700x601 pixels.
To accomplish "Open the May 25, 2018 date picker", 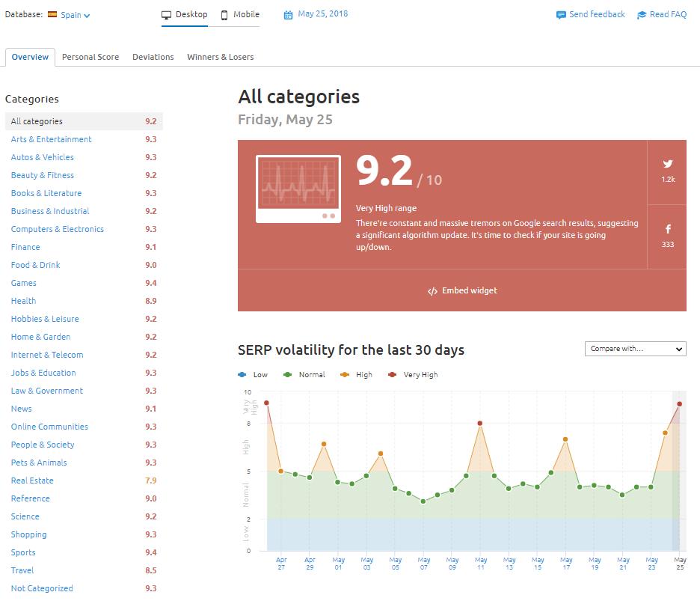I will (x=322, y=13).
